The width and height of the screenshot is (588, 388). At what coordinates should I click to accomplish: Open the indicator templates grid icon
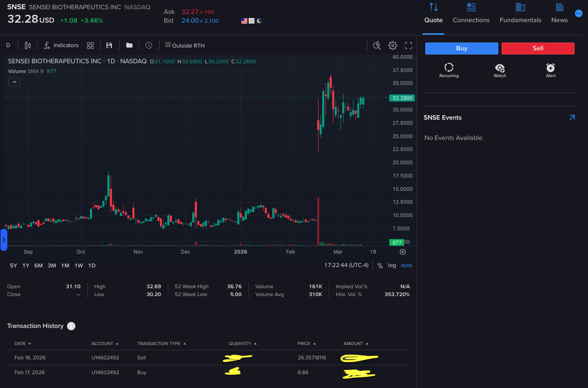[91, 45]
